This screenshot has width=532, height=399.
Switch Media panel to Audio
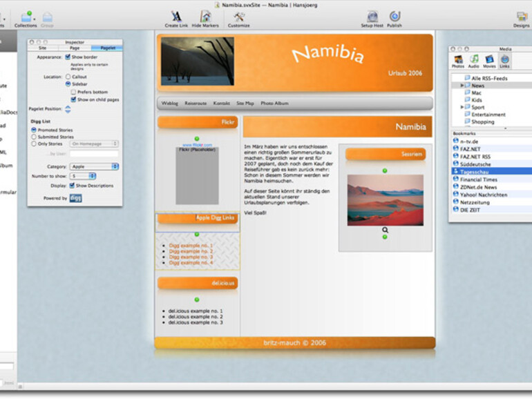click(x=474, y=61)
